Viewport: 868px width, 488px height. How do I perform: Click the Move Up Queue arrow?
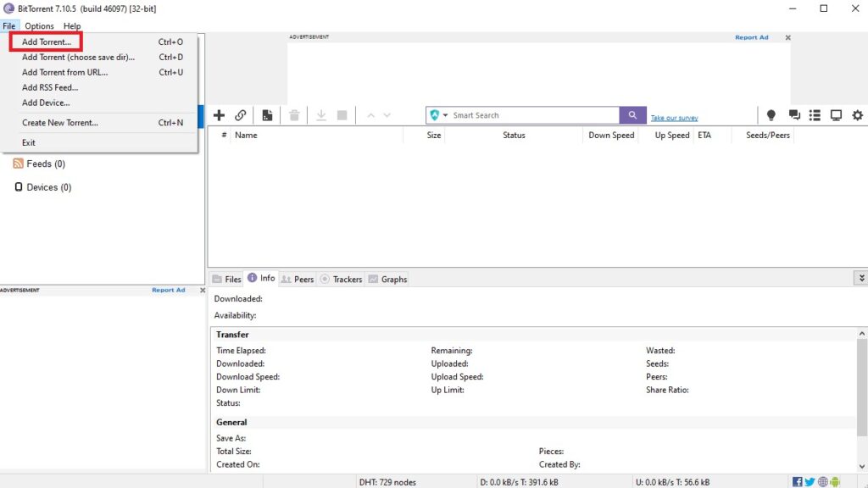(x=371, y=115)
